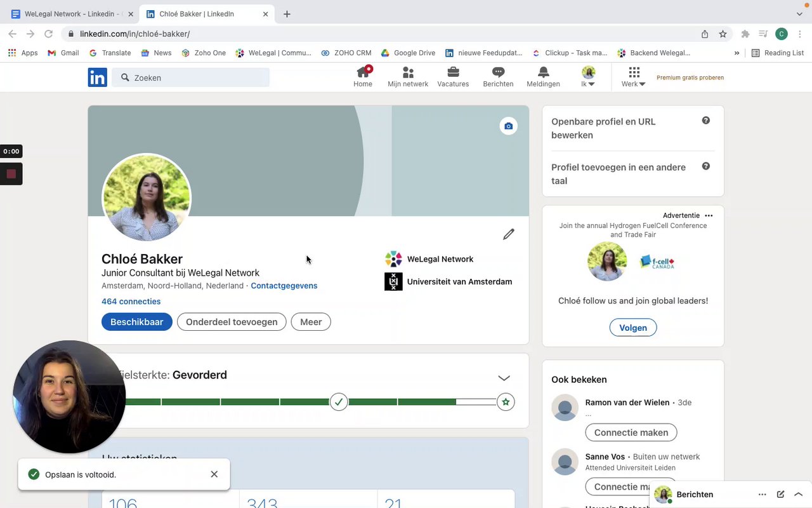The image size is (812, 508).
Task: Click the share page icon in address bar
Action: pos(705,34)
